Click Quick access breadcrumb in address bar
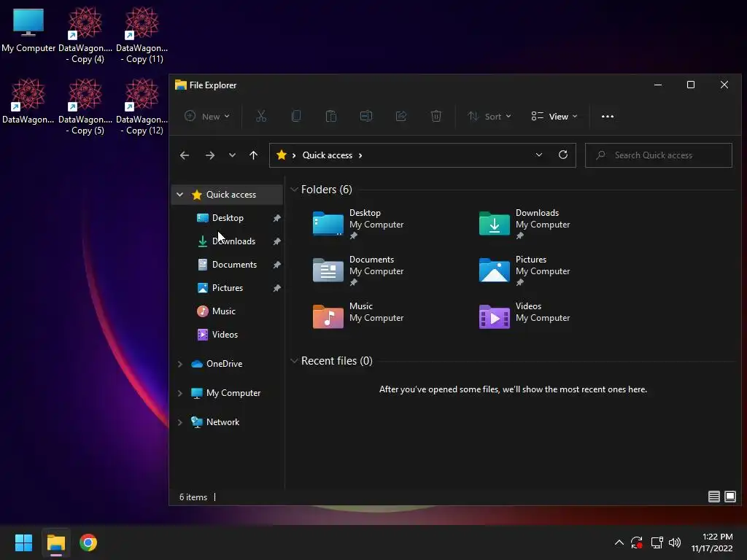This screenshot has width=747, height=560. (328, 155)
